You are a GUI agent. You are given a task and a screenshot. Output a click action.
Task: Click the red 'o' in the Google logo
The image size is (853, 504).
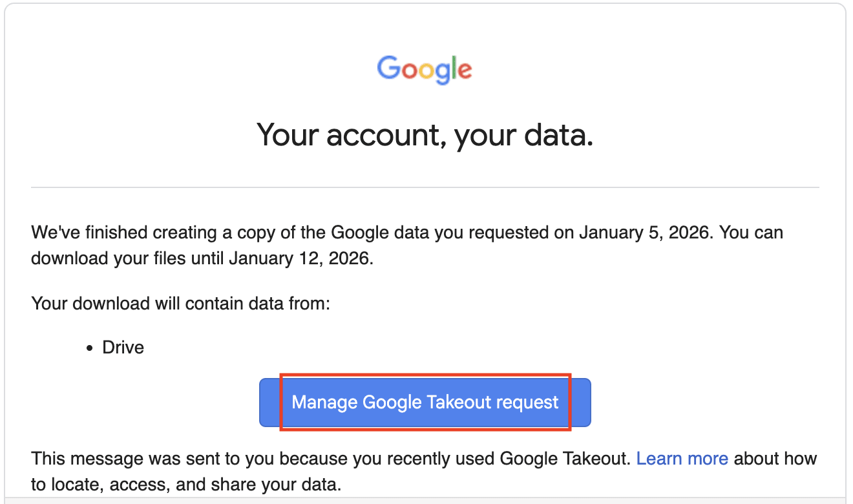point(410,70)
